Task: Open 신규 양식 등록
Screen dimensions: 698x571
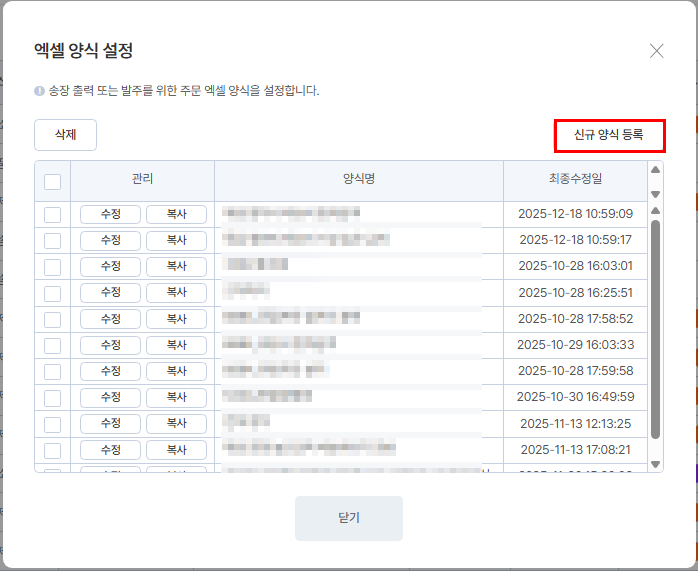Action: coord(609,135)
